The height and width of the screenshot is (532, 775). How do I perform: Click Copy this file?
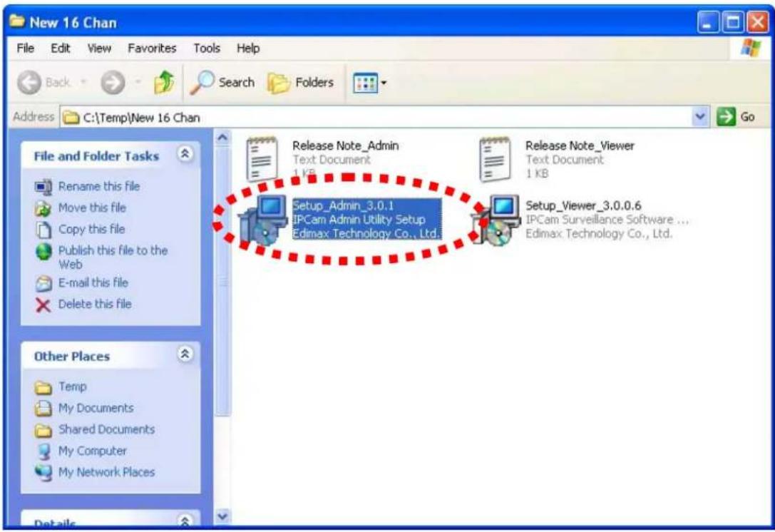[x=91, y=229]
